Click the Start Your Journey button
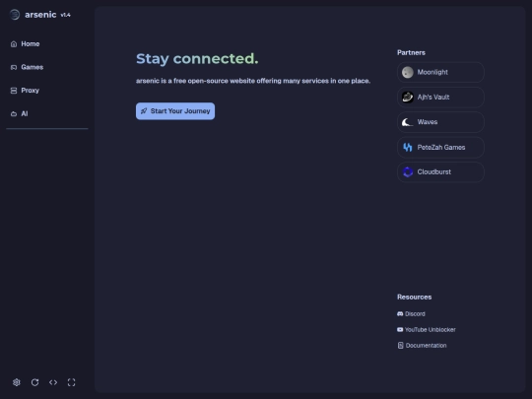Screen dimensions: 532x399 point(175,111)
